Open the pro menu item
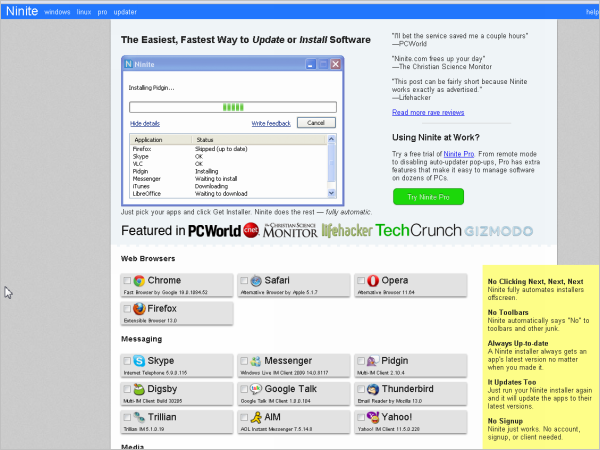600x450 pixels. pos(102,12)
